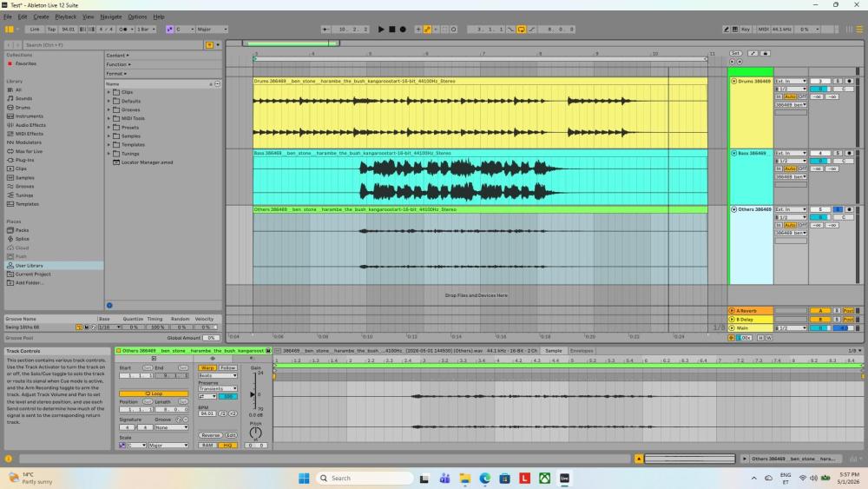Viewport: 868px width, 489px height.
Task: Toggle the Warp button in clip view
Action: click(x=207, y=367)
